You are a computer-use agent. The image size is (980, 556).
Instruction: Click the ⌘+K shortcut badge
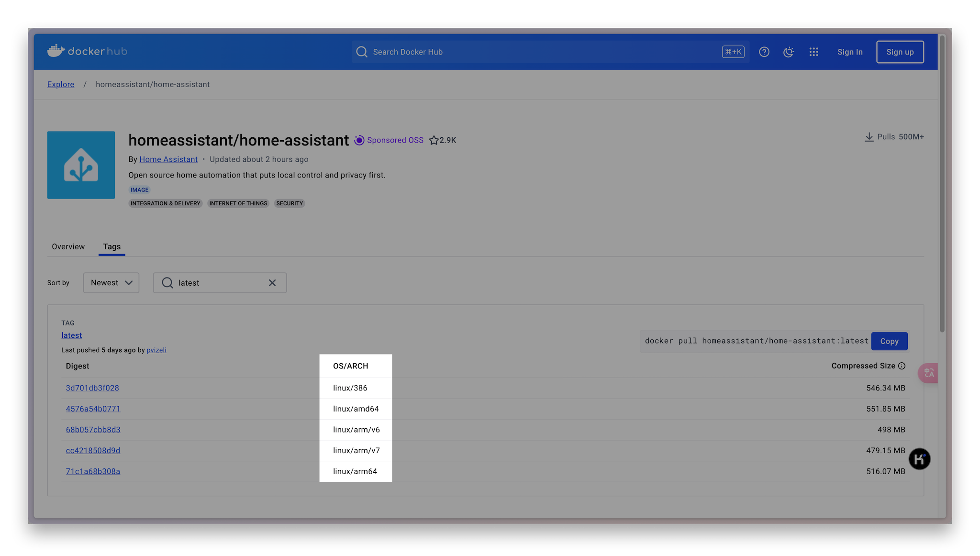733,52
